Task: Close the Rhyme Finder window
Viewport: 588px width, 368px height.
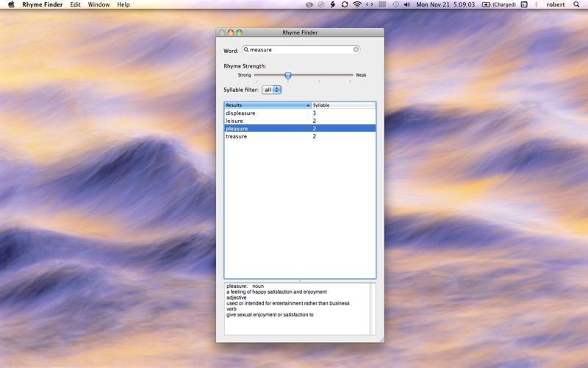Action: 222,32
